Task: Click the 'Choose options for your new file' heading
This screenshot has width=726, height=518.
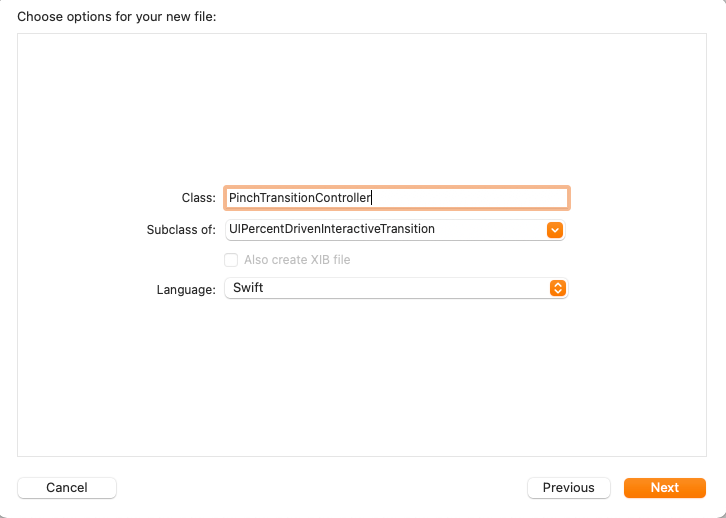Action: click(117, 17)
